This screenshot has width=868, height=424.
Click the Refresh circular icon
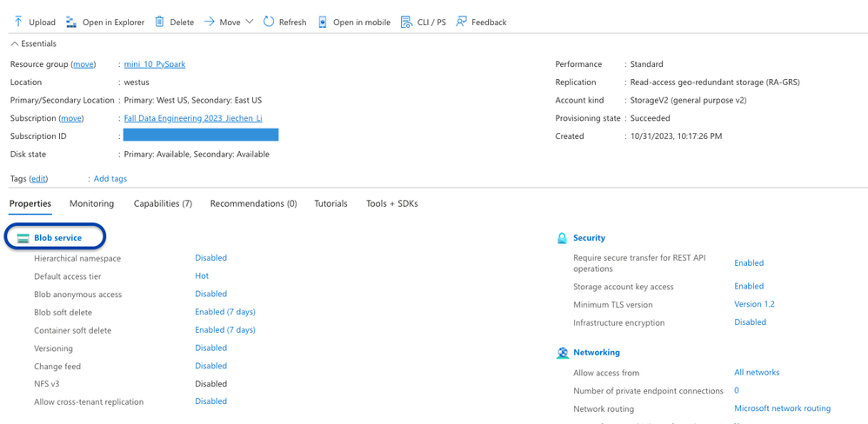[269, 22]
